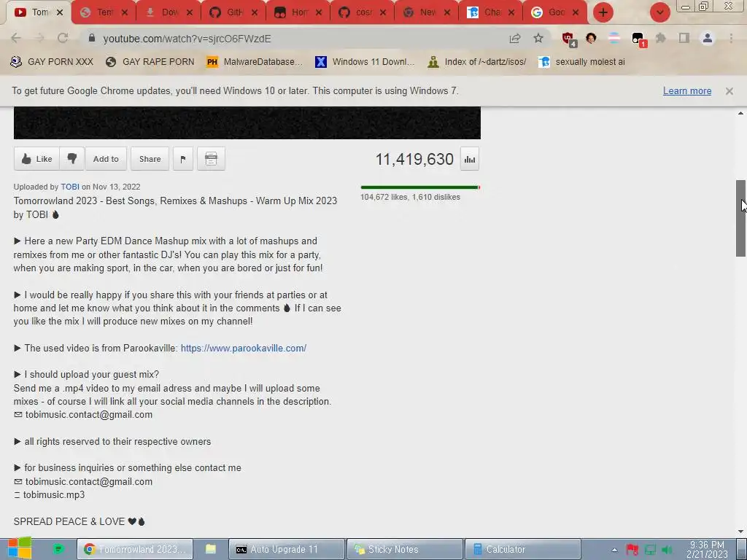This screenshot has width=747, height=560.
Task: Toggle the Chrome side panel
Action: (x=684, y=38)
